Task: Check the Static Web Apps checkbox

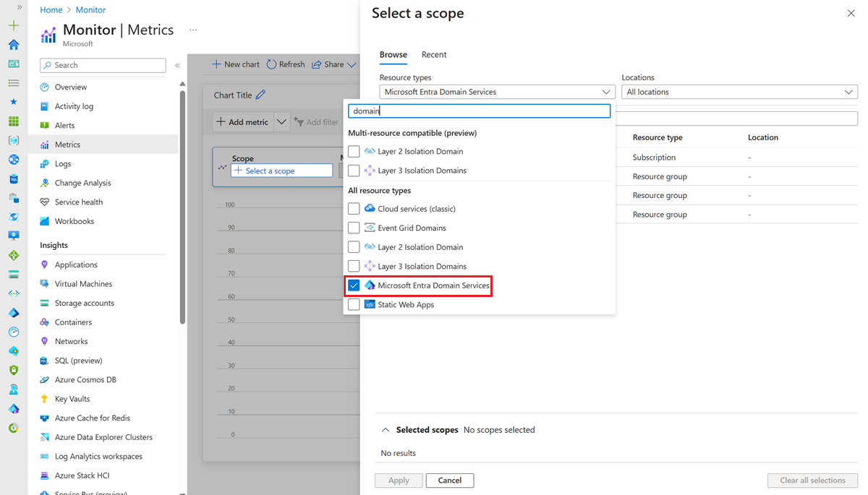Action: tap(354, 305)
